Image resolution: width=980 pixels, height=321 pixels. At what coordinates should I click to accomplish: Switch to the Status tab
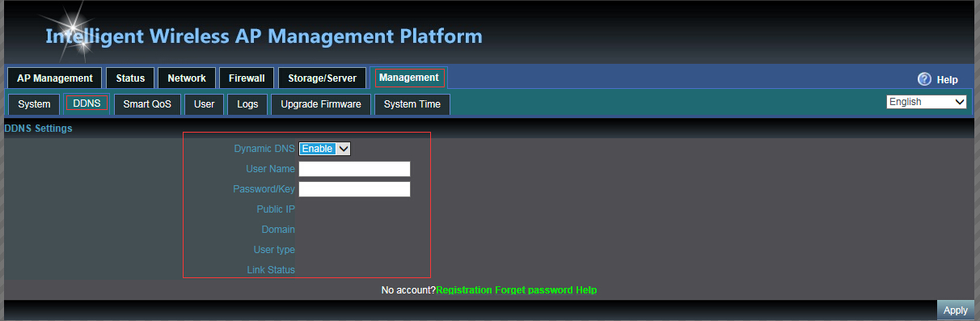coord(130,78)
